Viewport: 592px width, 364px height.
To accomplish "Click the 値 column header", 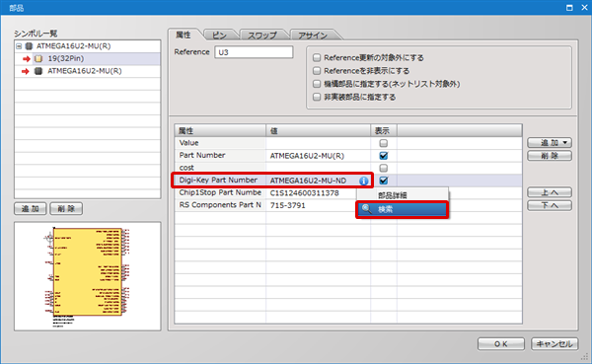I will [x=318, y=130].
